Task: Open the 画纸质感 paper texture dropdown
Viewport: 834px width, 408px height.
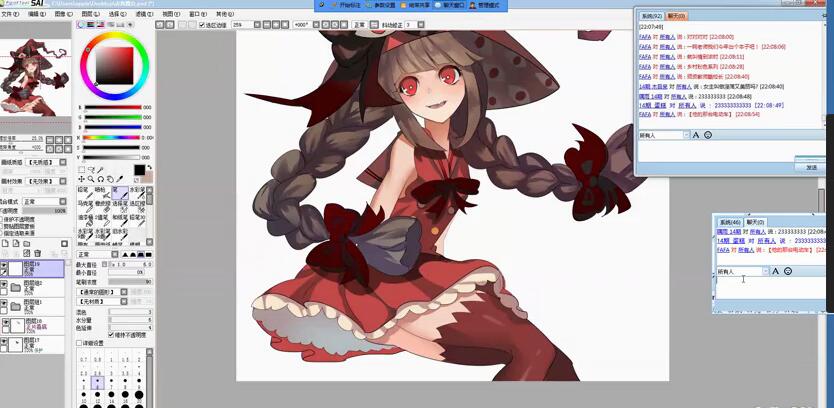Action: pos(63,162)
